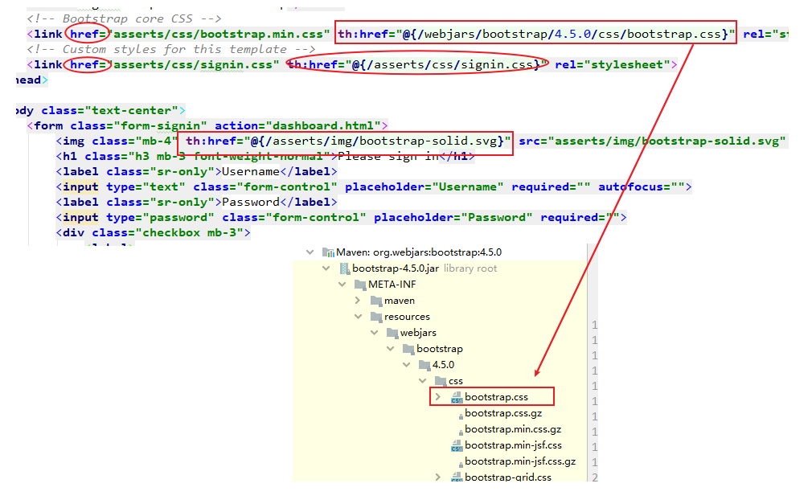Select the webjars tree row label
Image resolution: width=812 pixels, height=504 pixels.
pos(418,333)
